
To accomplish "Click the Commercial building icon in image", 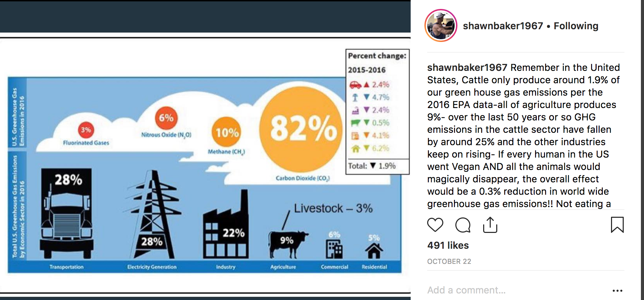I will (x=334, y=249).
